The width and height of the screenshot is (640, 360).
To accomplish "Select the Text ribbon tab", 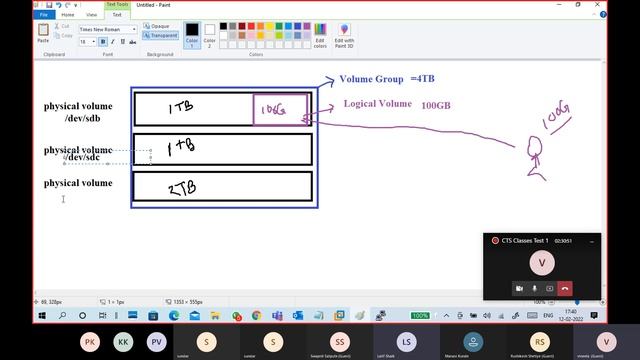I will [117, 15].
